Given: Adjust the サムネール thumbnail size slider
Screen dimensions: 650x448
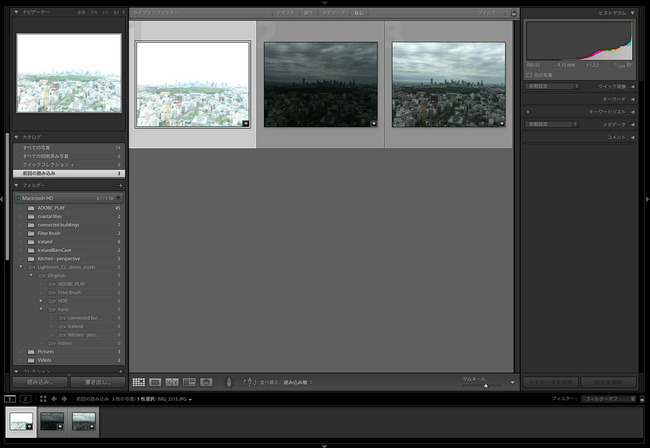Looking at the screenshot, I should point(485,386).
